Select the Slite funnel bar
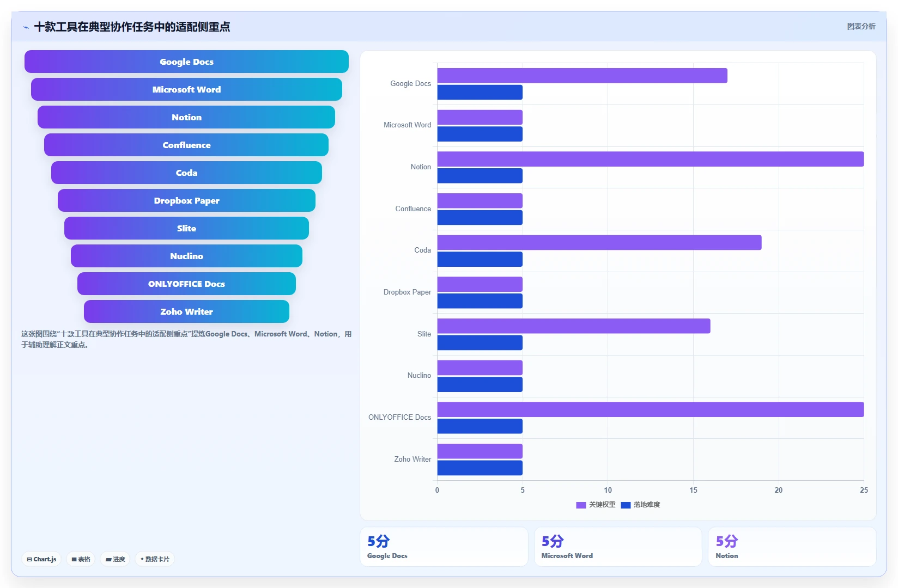Viewport: 898px width, 588px height. click(186, 228)
